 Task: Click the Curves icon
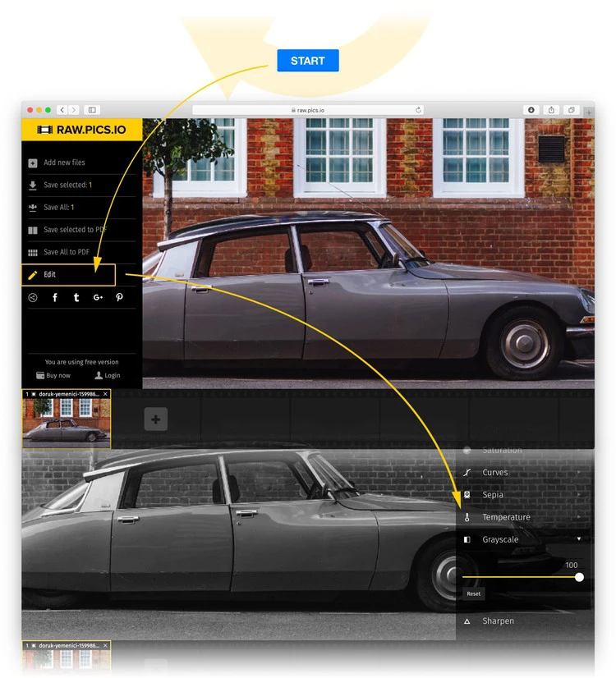467,473
